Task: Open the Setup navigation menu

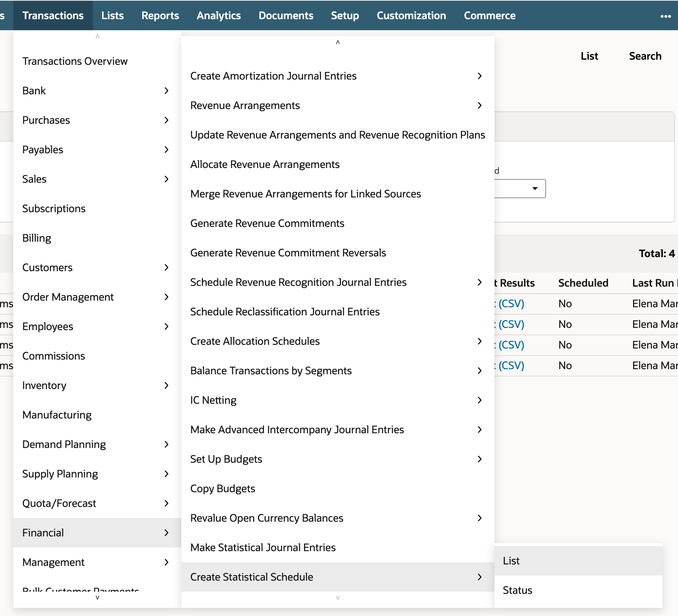Action: 345,15
